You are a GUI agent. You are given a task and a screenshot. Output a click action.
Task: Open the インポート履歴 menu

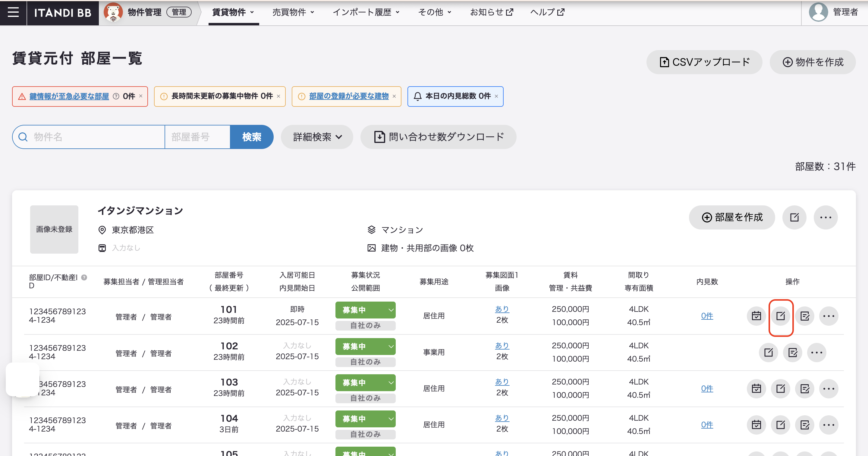pyautogui.click(x=366, y=12)
